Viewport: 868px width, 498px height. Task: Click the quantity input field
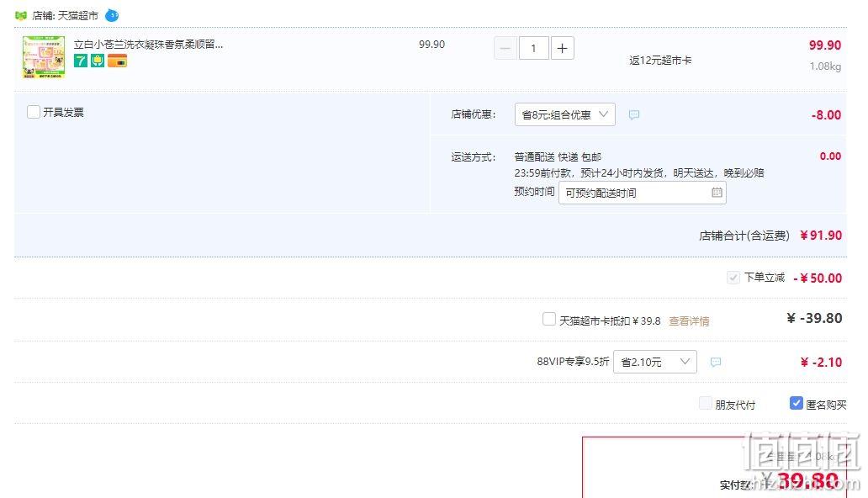click(x=533, y=48)
